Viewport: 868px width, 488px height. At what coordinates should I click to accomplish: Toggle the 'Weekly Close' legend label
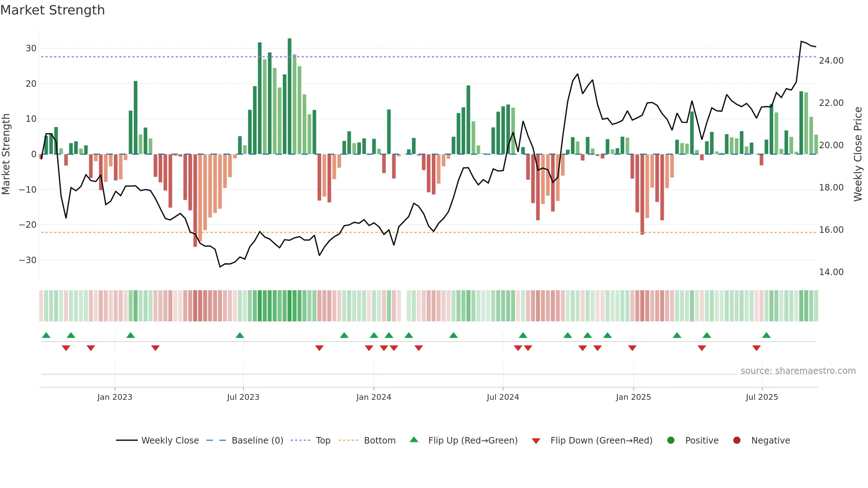(x=170, y=440)
